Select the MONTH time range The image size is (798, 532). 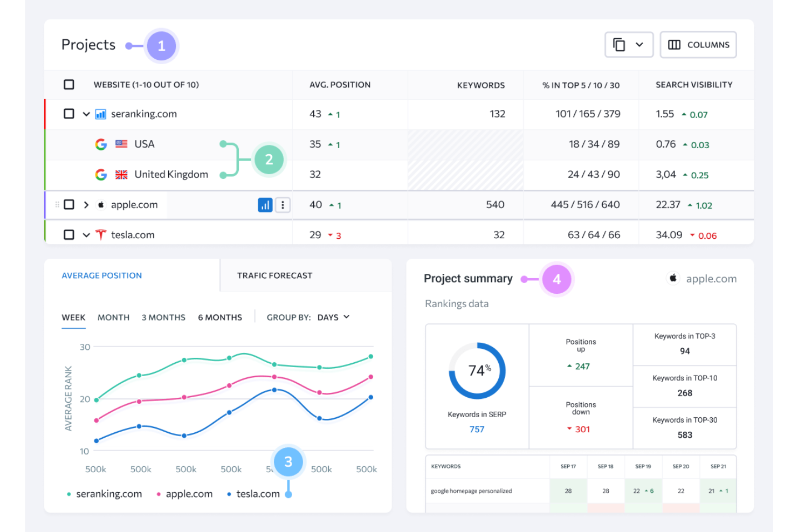point(113,317)
